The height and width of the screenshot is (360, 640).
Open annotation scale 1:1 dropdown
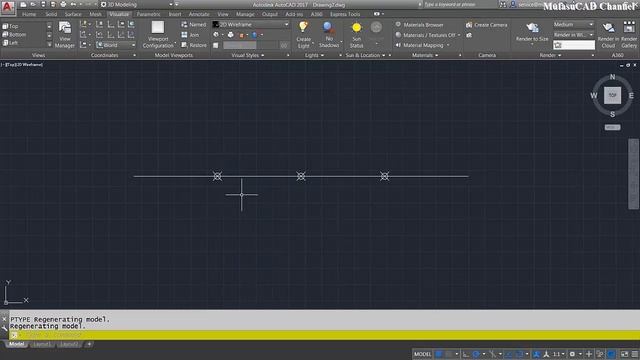click(558, 354)
